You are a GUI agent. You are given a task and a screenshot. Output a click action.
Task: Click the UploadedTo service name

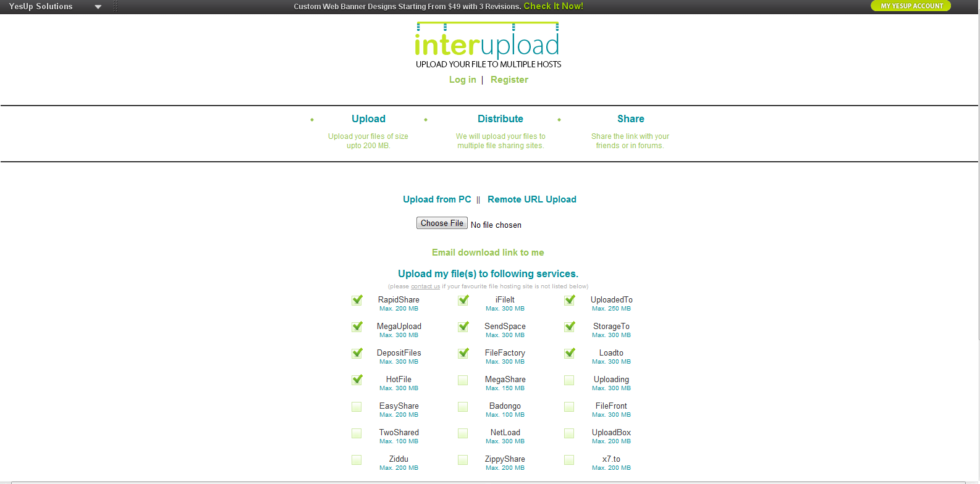[611, 300]
